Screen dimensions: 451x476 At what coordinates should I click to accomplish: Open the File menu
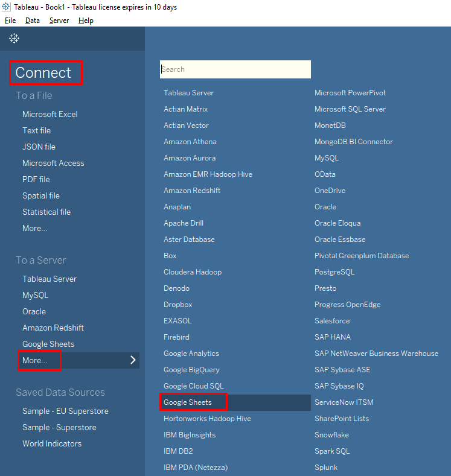point(10,21)
